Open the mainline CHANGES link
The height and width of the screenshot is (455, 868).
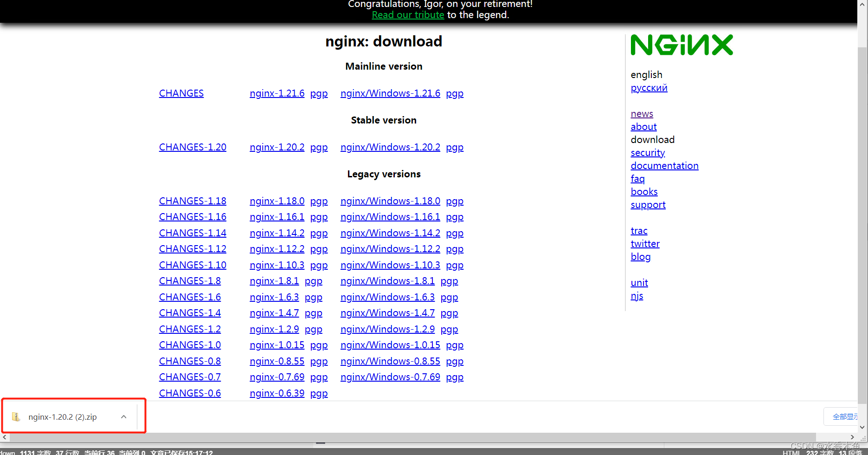point(181,93)
